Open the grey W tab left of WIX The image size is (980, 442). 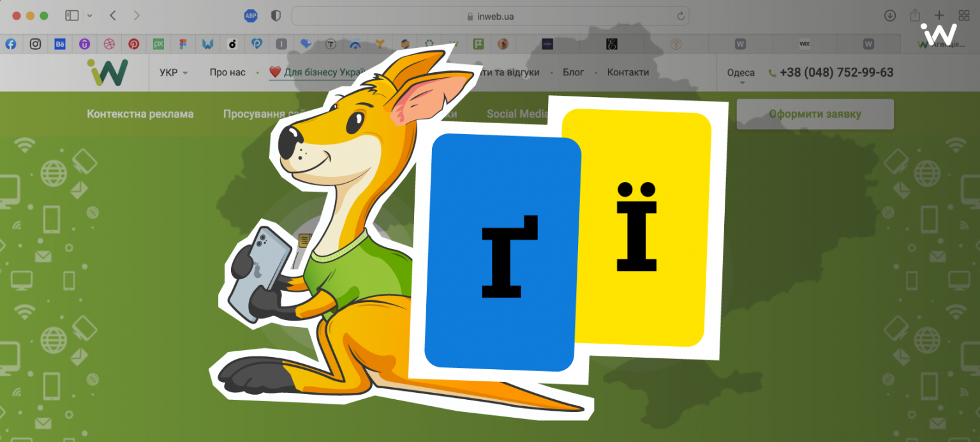click(x=740, y=44)
